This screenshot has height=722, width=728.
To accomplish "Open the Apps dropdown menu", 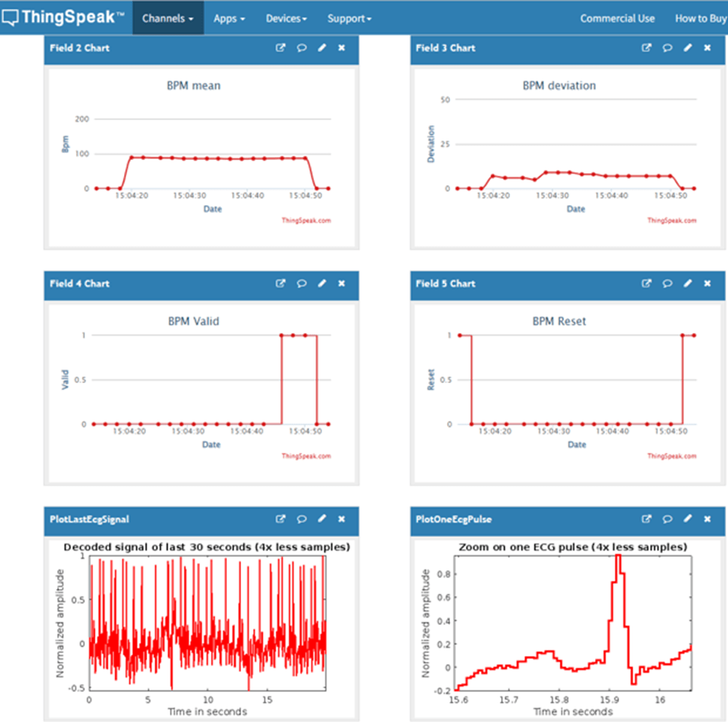I will 229,18.
